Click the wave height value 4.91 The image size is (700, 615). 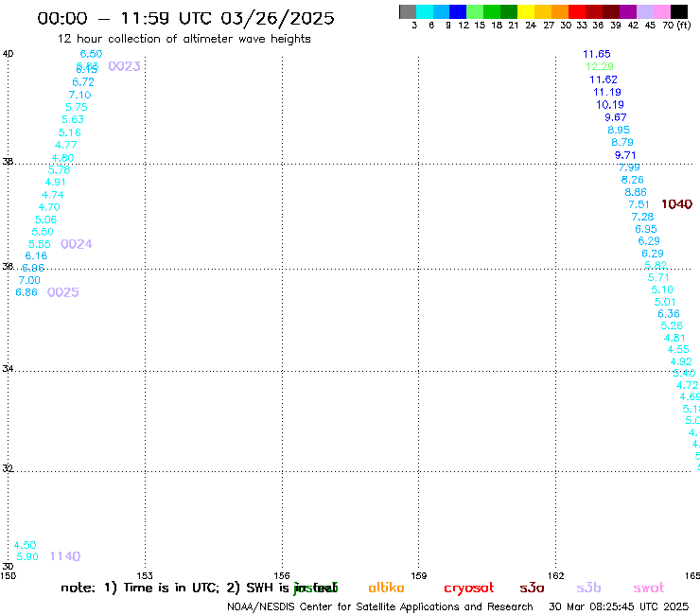click(56, 183)
